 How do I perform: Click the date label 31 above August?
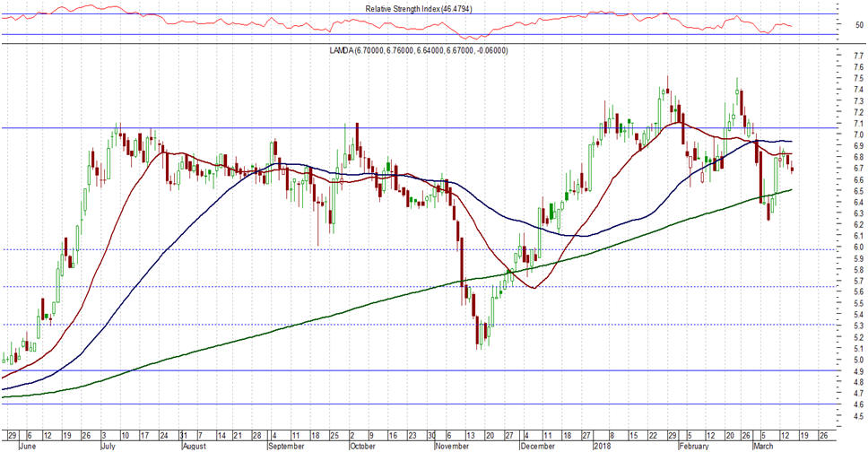[x=184, y=436]
